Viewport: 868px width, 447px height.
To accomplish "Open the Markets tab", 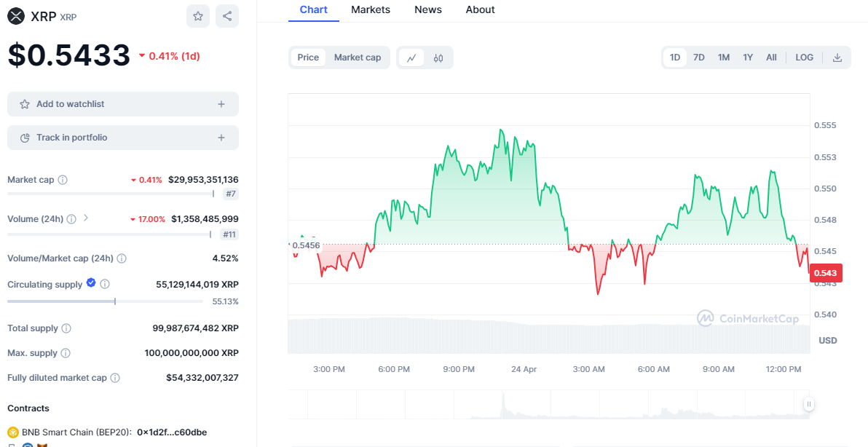I will click(371, 9).
